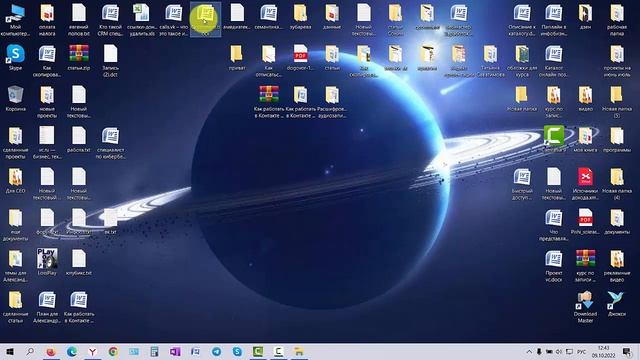Select the Корзина recycle bin icon
640x360 pixels.
[16, 98]
